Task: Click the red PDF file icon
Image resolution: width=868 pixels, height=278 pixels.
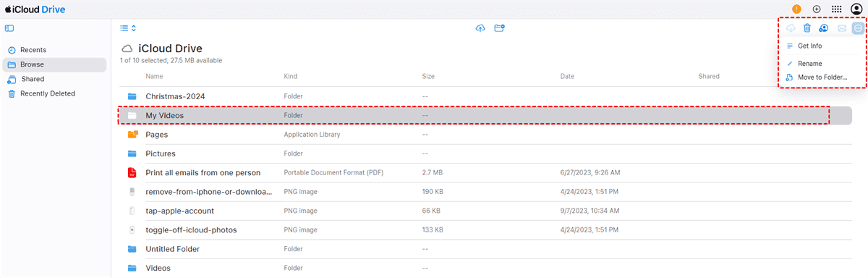Action: pyautogui.click(x=132, y=172)
